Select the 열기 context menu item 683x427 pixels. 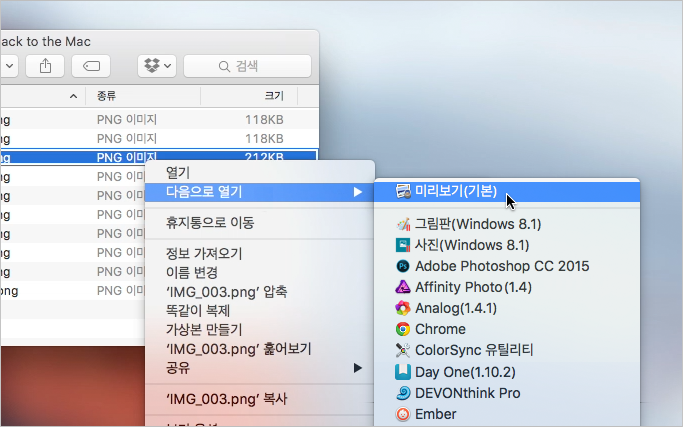(260, 173)
